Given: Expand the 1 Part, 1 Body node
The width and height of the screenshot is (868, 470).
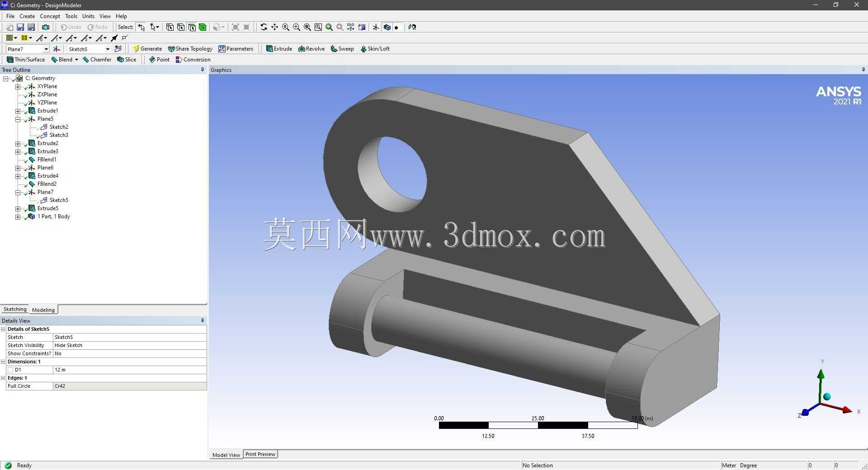Looking at the screenshot, I should (18, 217).
